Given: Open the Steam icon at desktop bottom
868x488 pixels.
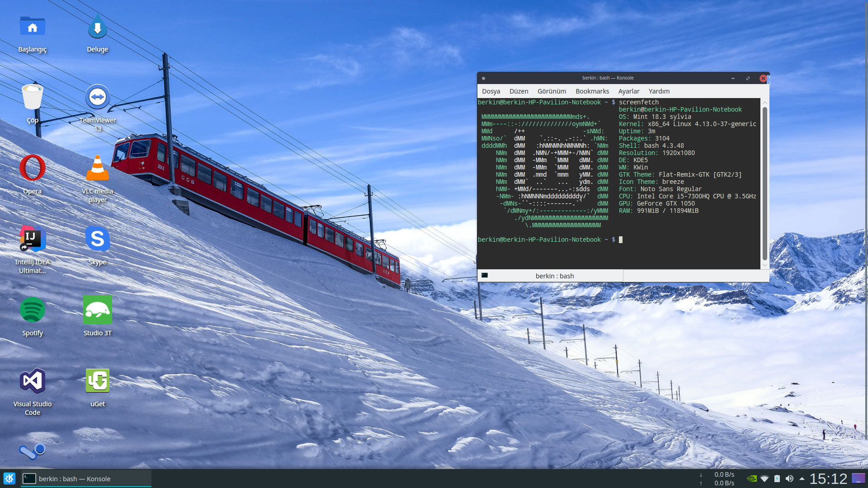Looking at the screenshot, I should pyautogui.click(x=33, y=450).
